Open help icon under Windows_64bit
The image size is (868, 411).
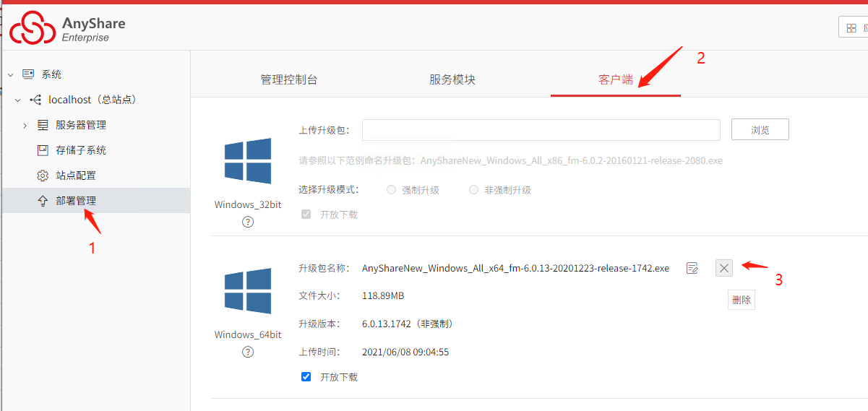coord(248,352)
